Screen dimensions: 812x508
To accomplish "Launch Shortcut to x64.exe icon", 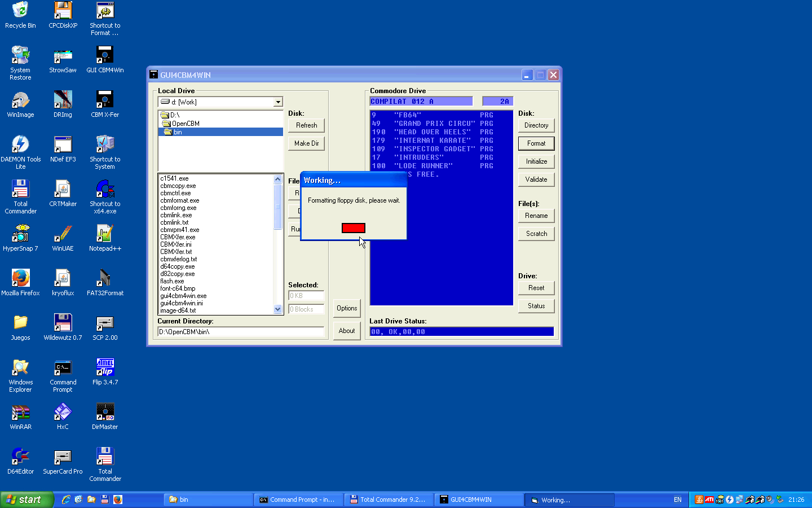I will pos(105,197).
